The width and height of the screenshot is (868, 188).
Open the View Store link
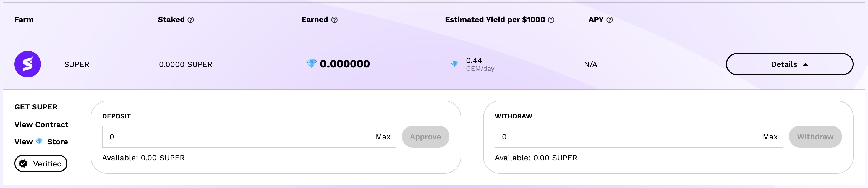pos(41,142)
